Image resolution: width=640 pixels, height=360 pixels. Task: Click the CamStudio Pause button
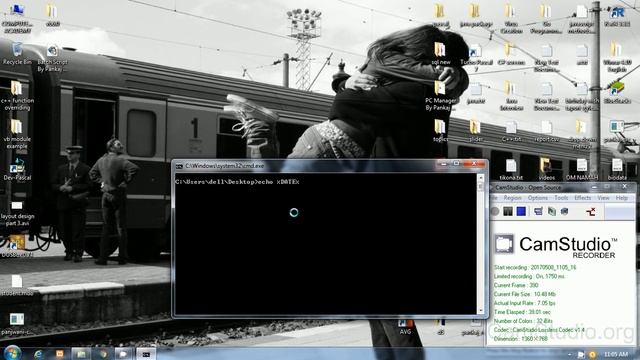click(508, 211)
